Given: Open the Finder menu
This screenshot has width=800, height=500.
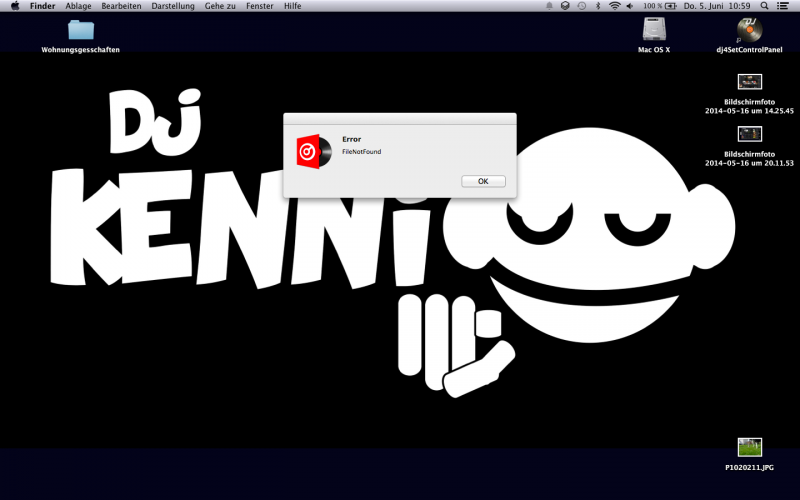Looking at the screenshot, I should [x=43, y=6].
